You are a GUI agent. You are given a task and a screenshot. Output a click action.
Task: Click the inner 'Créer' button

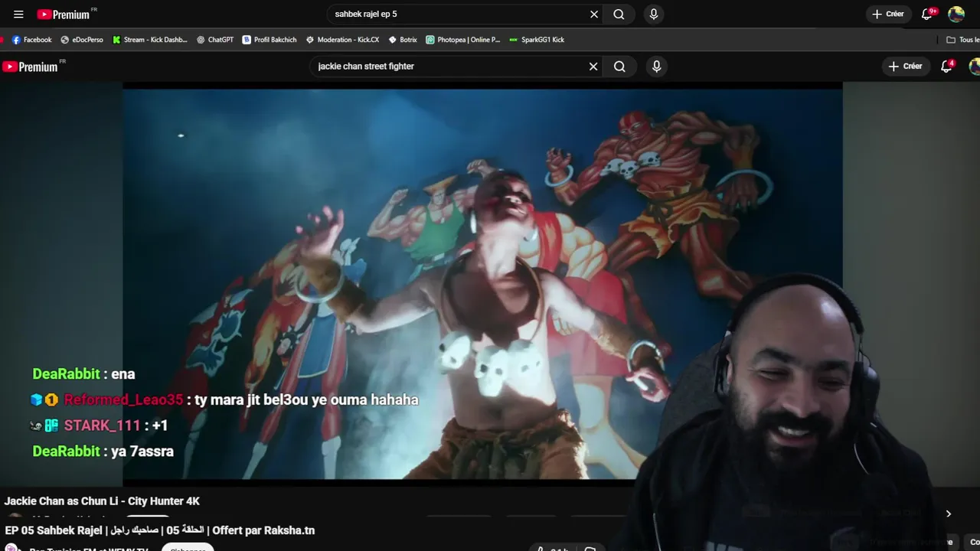point(906,67)
